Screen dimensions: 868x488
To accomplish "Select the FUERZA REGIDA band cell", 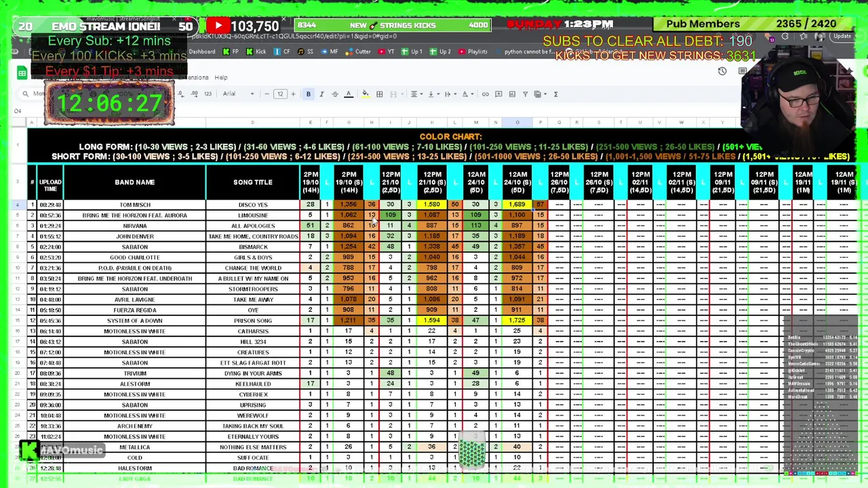I will [134, 310].
